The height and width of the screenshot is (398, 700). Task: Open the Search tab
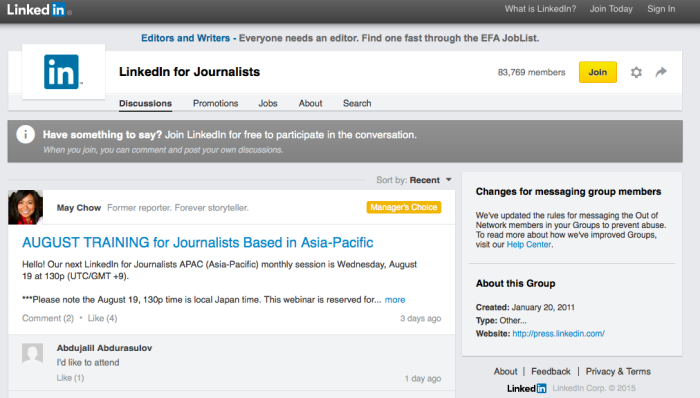357,103
